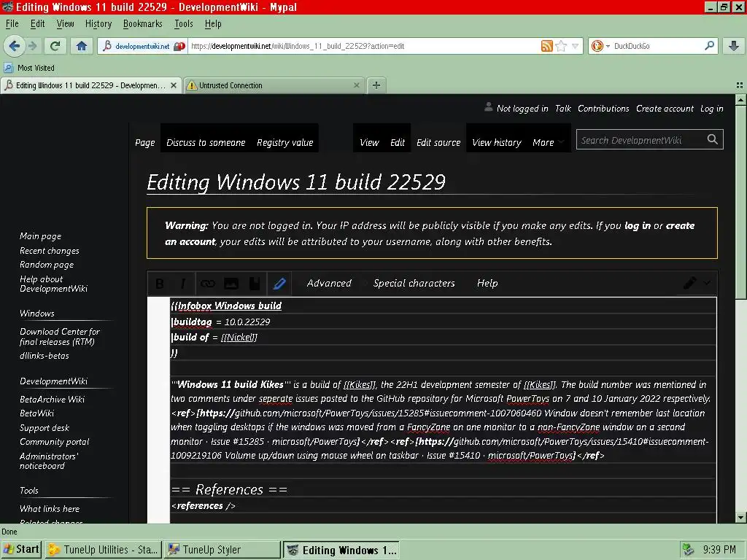Viewport: 747px width, 560px height.
Task: Open the History menu
Action: (98, 24)
